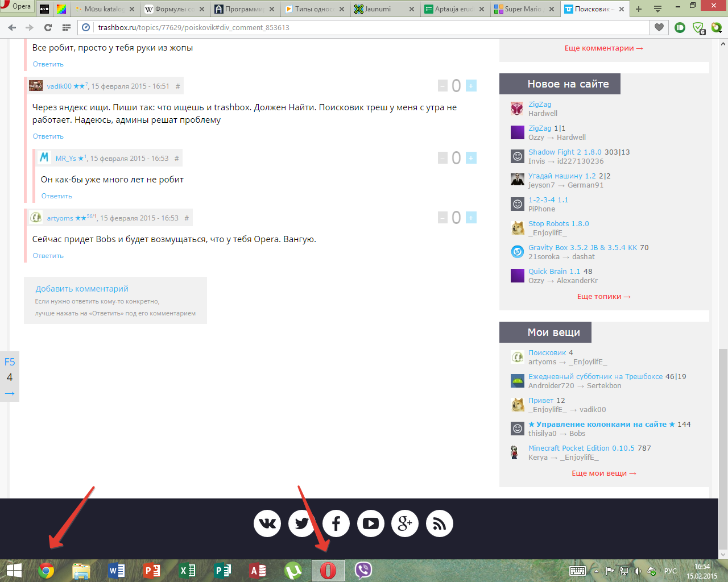Click the Twitter icon in the footer
The height and width of the screenshot is (582, 728).
pos(302,523)
